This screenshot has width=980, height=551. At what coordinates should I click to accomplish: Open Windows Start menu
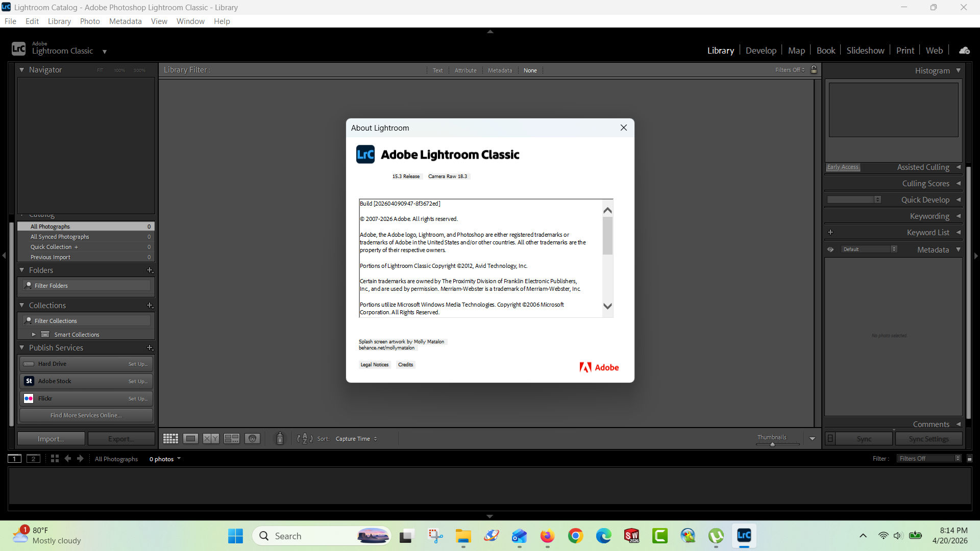235,536
